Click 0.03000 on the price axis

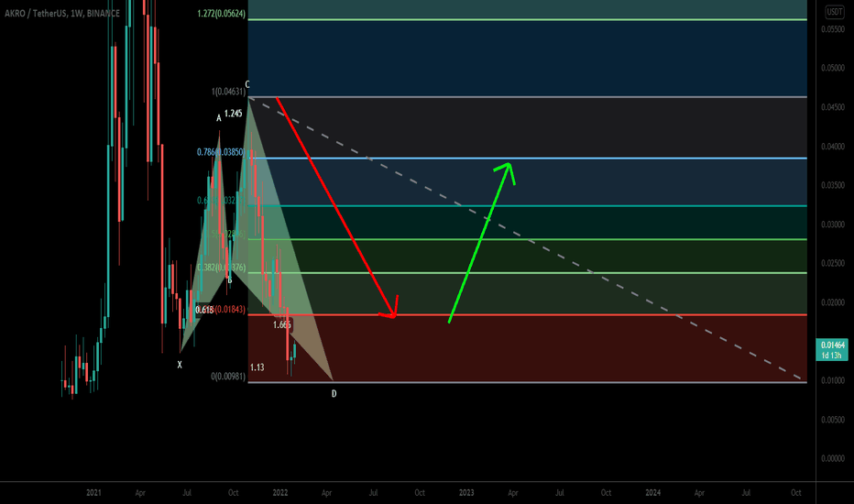[x=833, y=225]
